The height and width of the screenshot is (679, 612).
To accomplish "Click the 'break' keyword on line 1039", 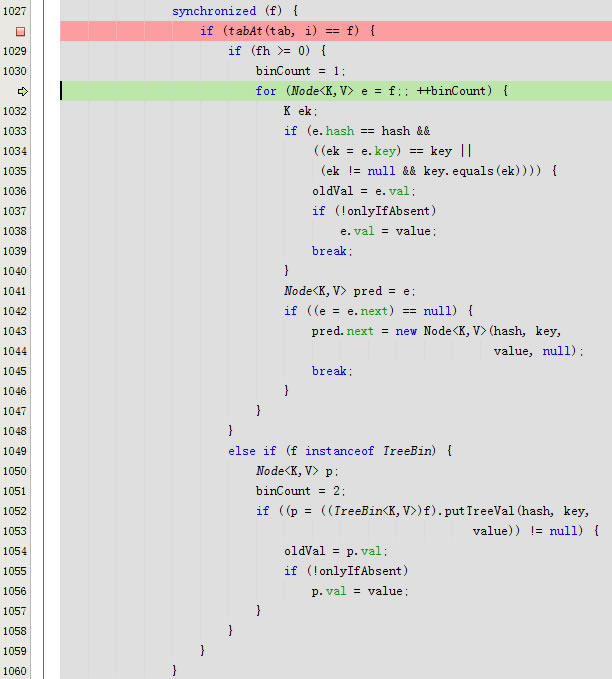I will click(x=329, y=251).
